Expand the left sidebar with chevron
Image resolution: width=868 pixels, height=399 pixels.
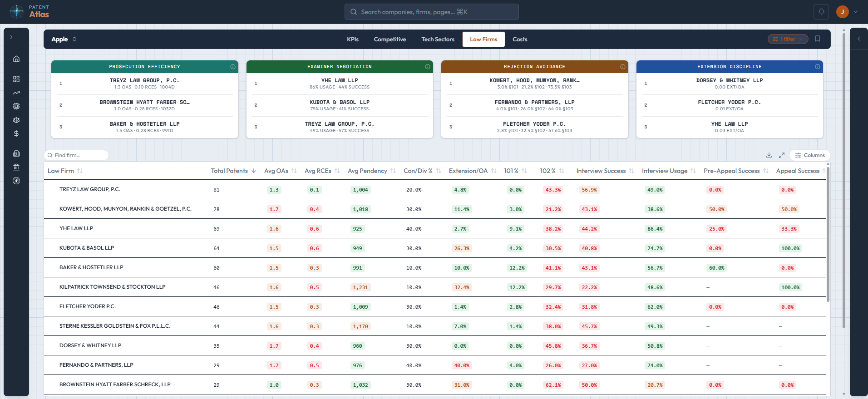pos(11,37)
